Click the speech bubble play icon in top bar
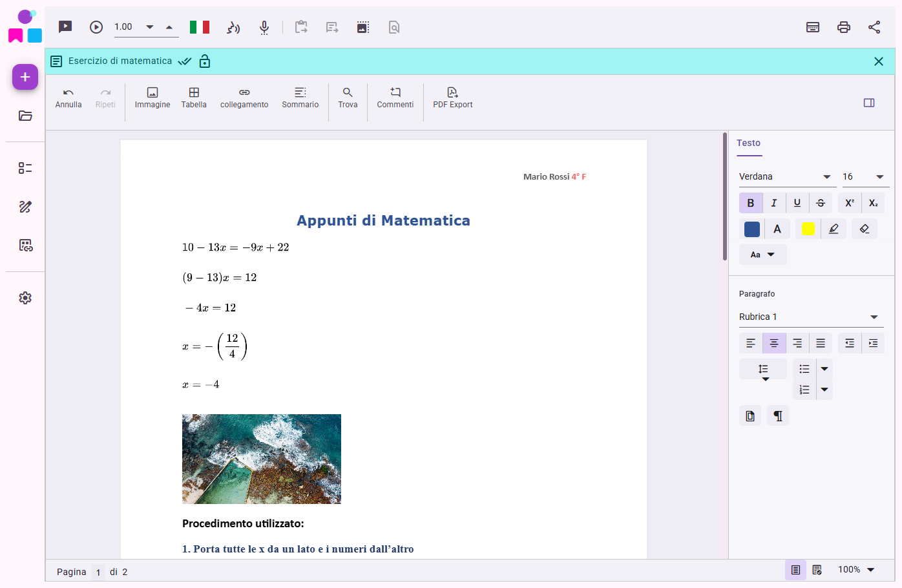Screen dimensions: 902x588 (65, 26)
